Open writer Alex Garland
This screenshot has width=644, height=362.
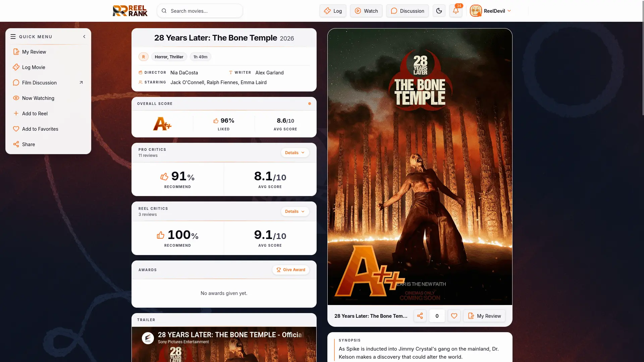[x=269, y=72]
